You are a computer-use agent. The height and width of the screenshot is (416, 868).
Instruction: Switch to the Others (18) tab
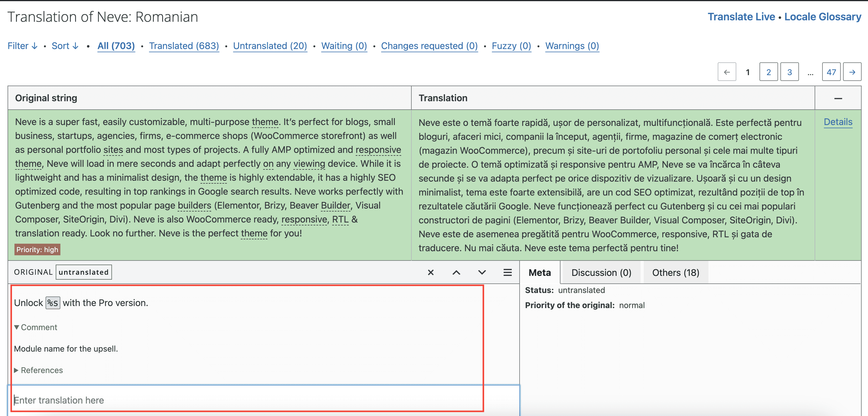(676, 272)
